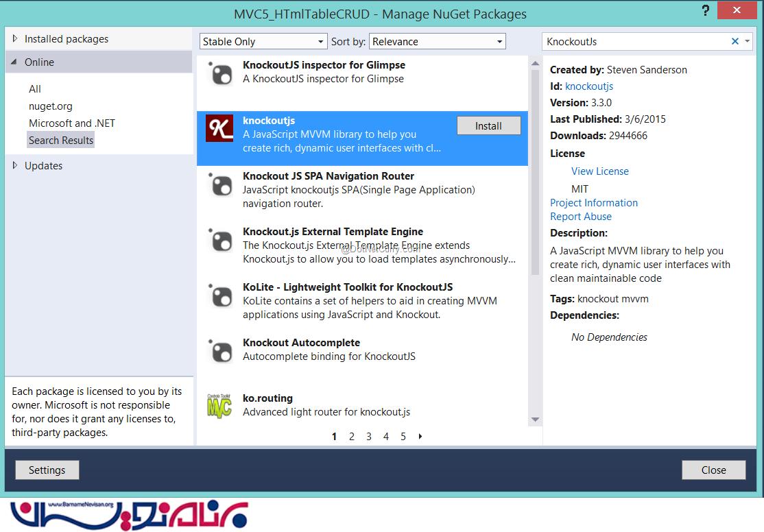Click the KnockoutJs search input field

point(634,42)
